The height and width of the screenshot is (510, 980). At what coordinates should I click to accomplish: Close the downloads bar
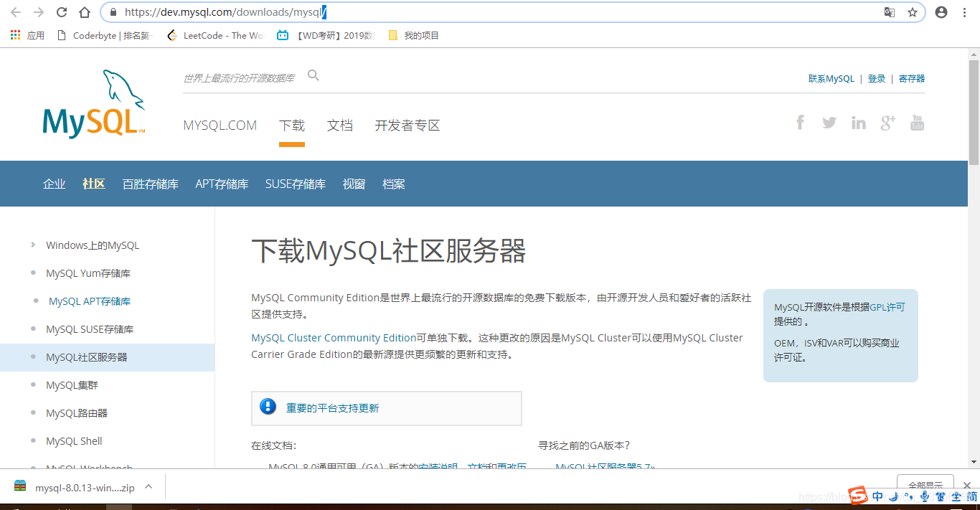click(x=967, y=486)
